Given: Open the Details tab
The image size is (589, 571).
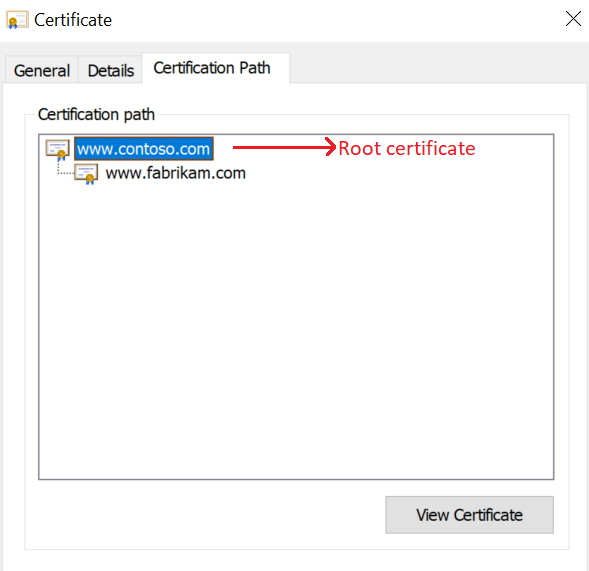Looking at the screenshot, I should point(111,71).
